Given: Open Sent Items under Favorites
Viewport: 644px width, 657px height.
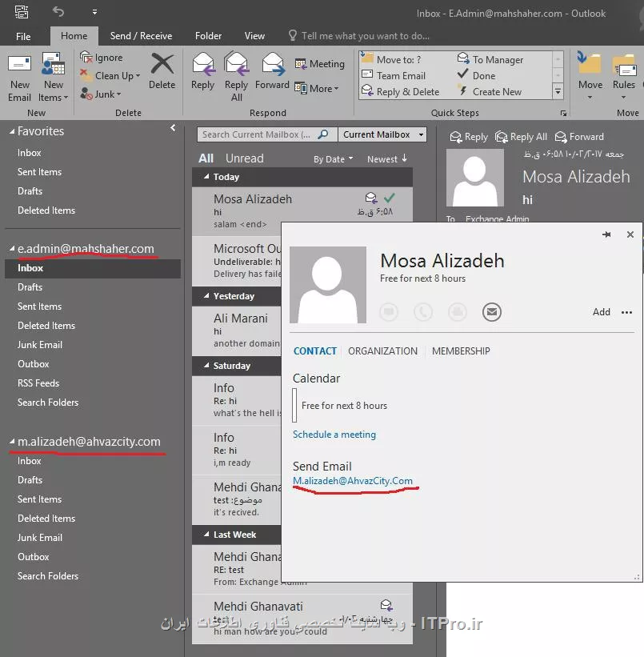Looking at the screenshot, I should [x=39, y=172].
